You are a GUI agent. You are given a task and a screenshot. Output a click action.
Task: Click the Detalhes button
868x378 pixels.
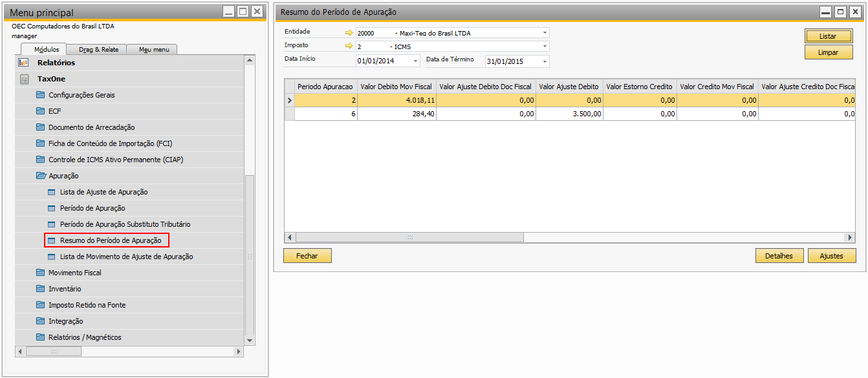(779, 256)
